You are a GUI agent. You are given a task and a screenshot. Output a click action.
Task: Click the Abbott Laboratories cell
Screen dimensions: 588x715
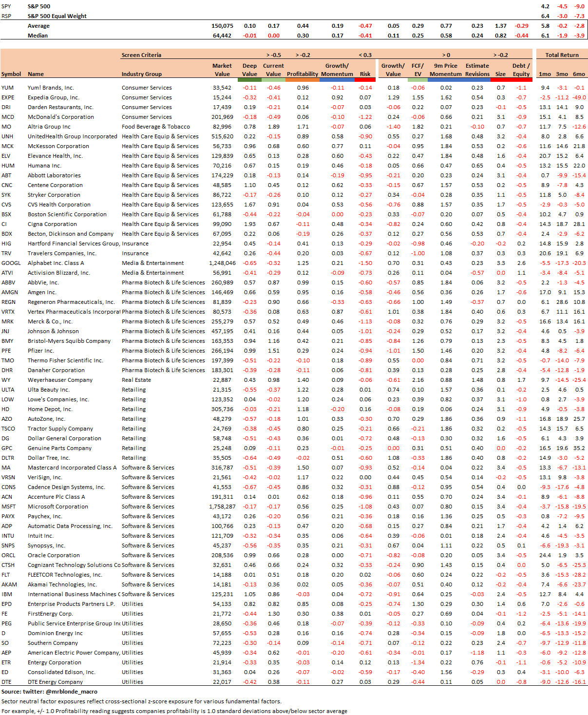pyautogui.click(x=54, y=175)
